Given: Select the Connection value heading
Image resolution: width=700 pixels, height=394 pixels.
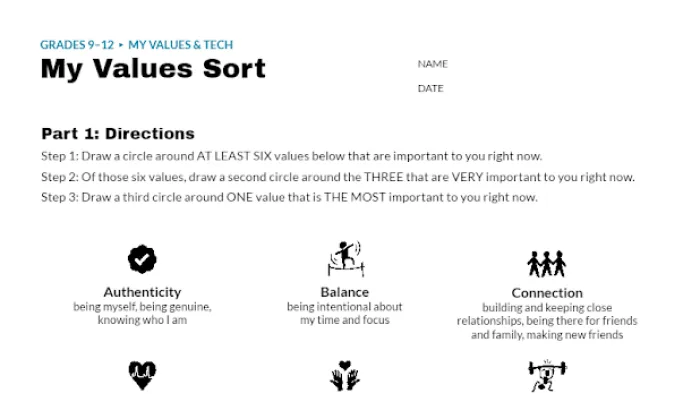Looking at the screenshot, I should click(x=547, y=293).
